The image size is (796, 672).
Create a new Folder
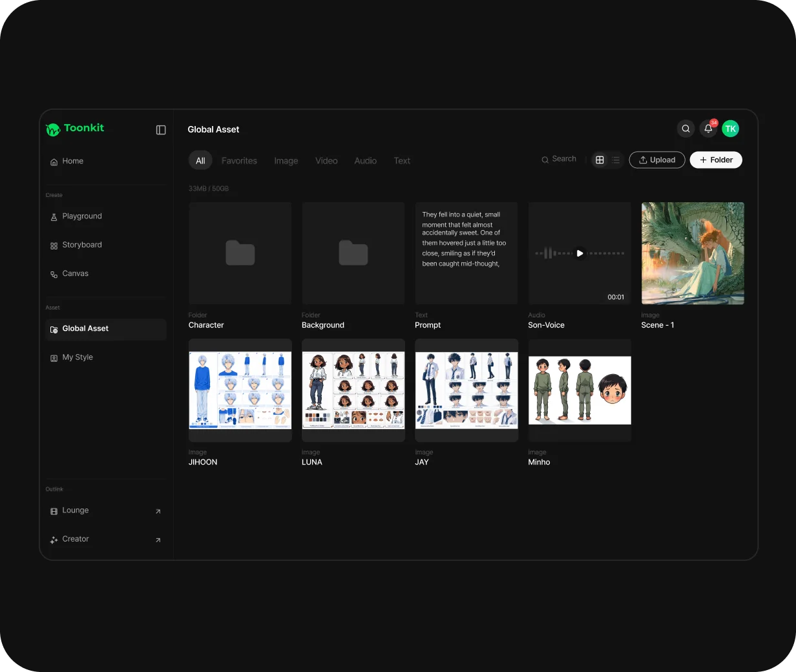716,160
